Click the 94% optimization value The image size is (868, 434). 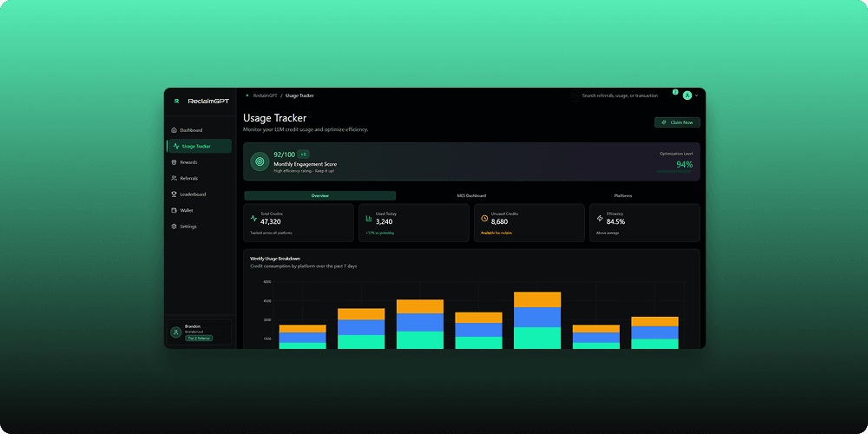(x=684, y=164)
